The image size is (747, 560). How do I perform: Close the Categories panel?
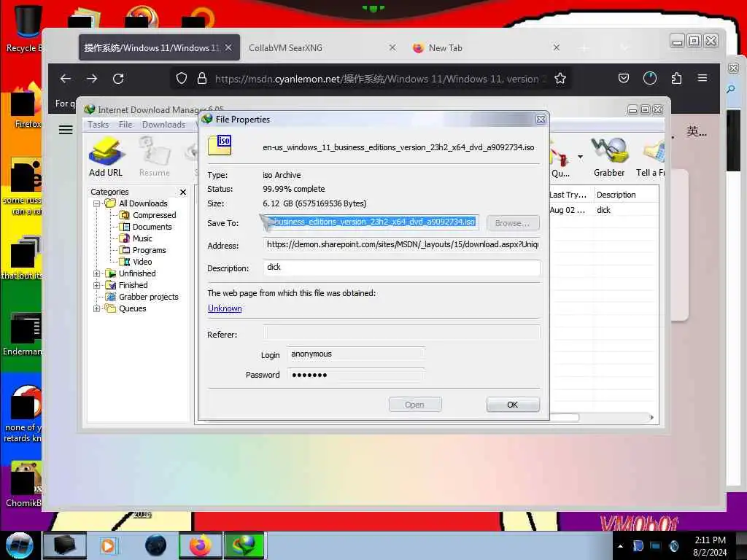click(x=183, y=192)
